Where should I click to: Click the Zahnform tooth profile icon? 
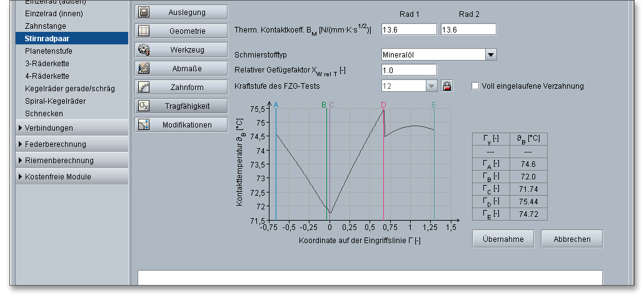(144, 87)
